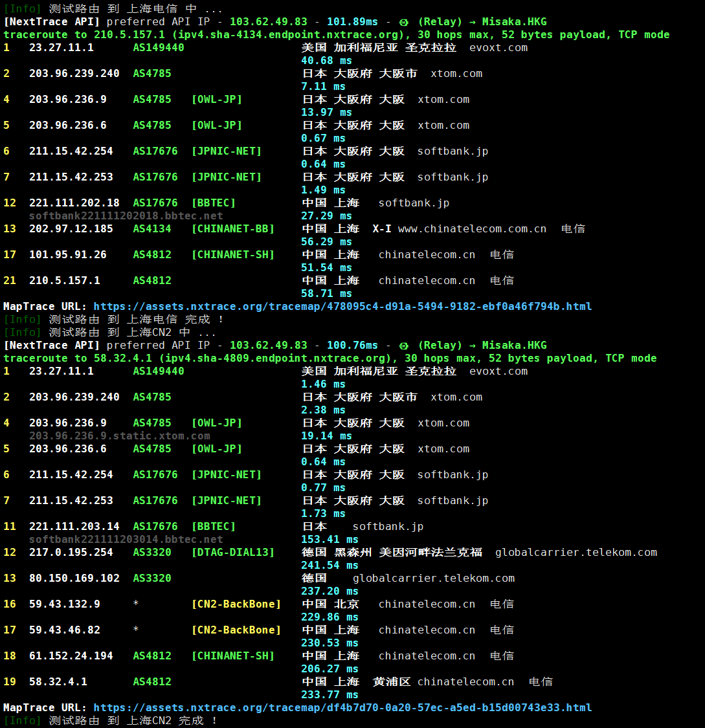Select the X-I label in hop 13

(382, 229)
